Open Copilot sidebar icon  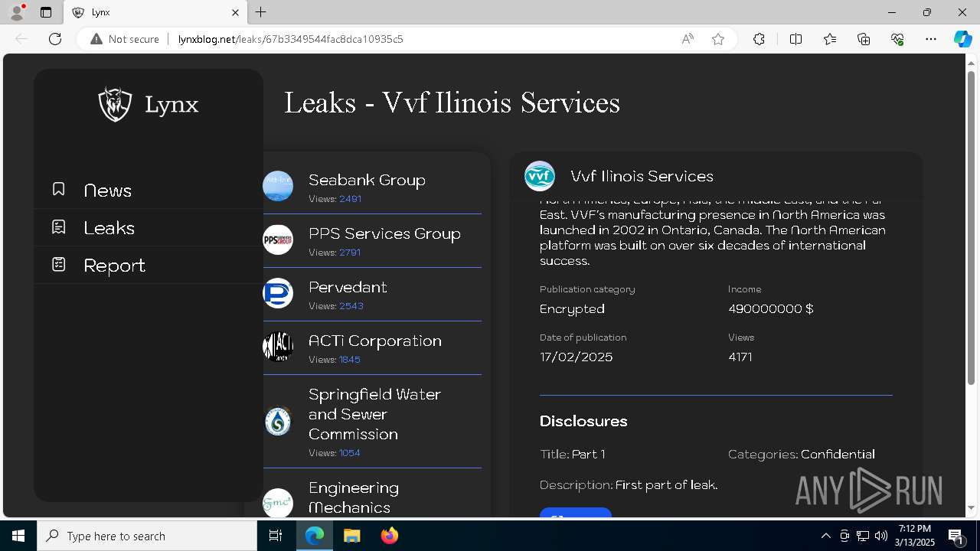click(x=962, y=39)
